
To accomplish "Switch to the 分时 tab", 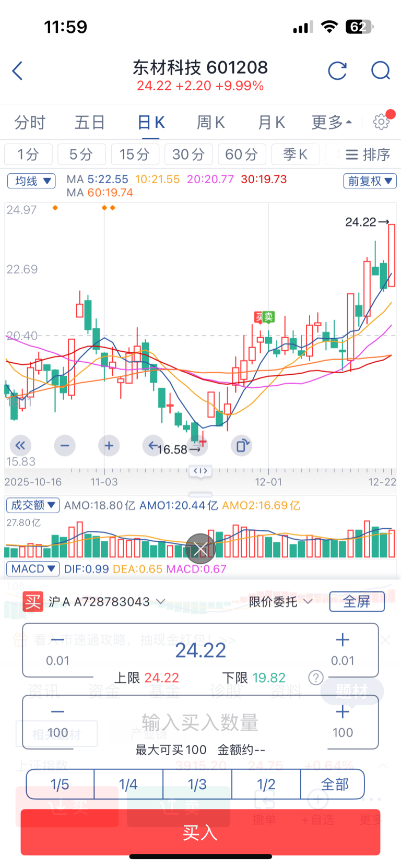I will click(30, 123).
